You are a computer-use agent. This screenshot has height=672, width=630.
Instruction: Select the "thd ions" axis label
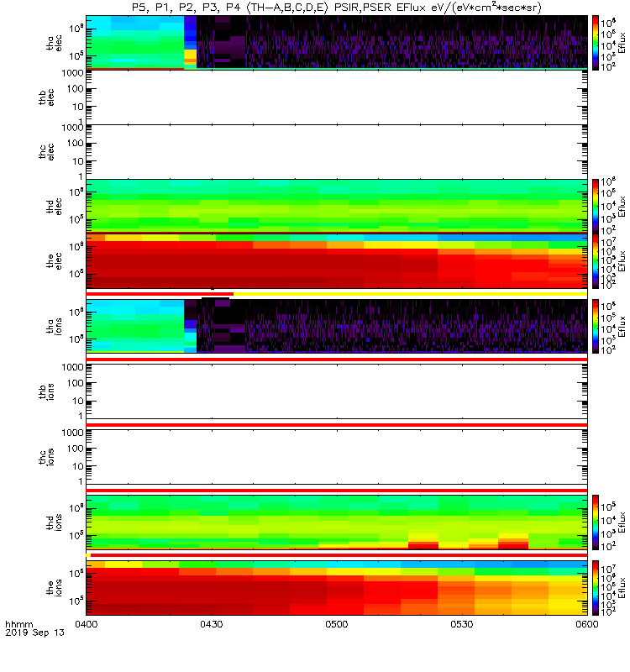point(55,522)
